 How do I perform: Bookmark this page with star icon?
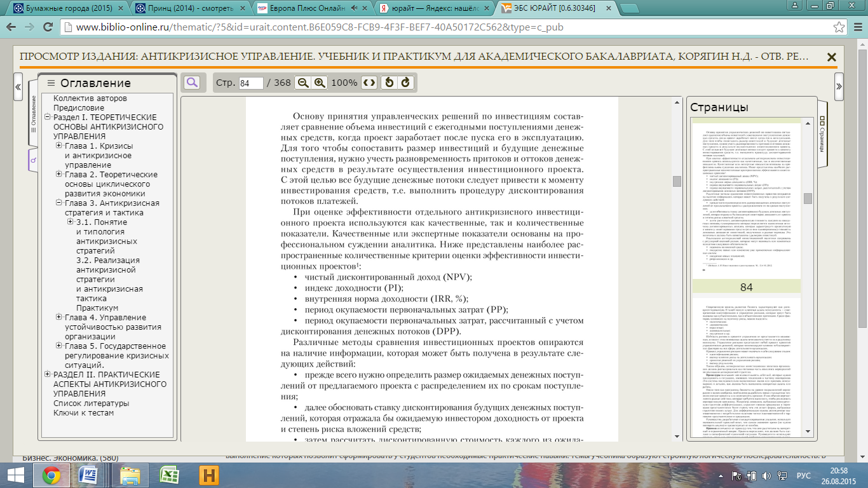pos(839,27)
